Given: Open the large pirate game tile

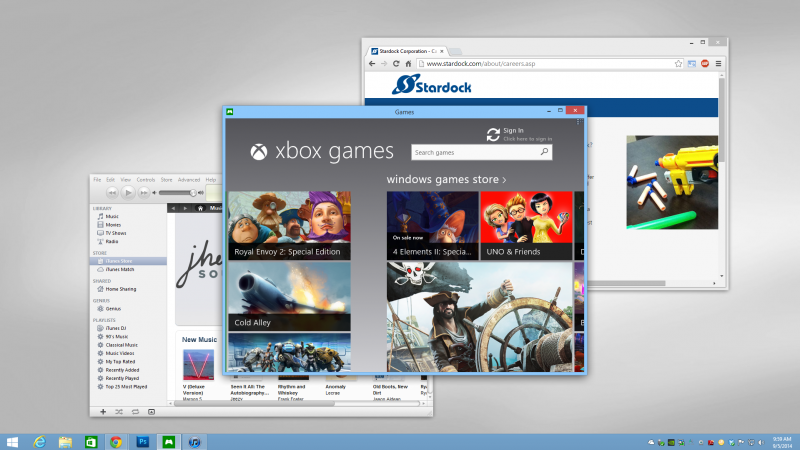Looking at the screenshot, I should tap(480, 317).
